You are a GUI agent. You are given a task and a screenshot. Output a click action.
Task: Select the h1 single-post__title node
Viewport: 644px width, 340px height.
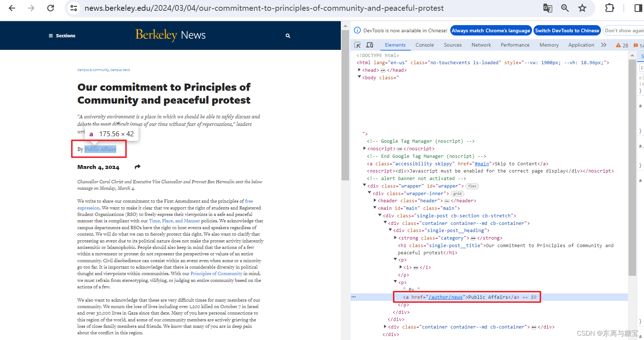506,249
